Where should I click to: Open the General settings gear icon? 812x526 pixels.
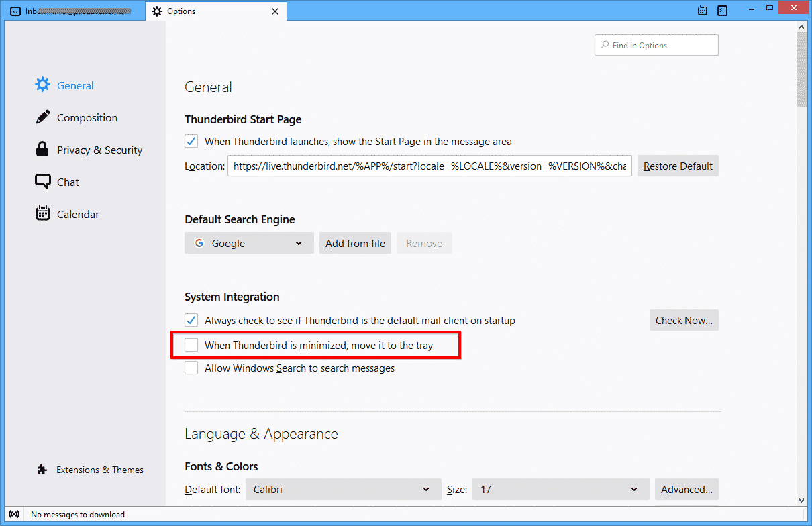coord(43,85)
